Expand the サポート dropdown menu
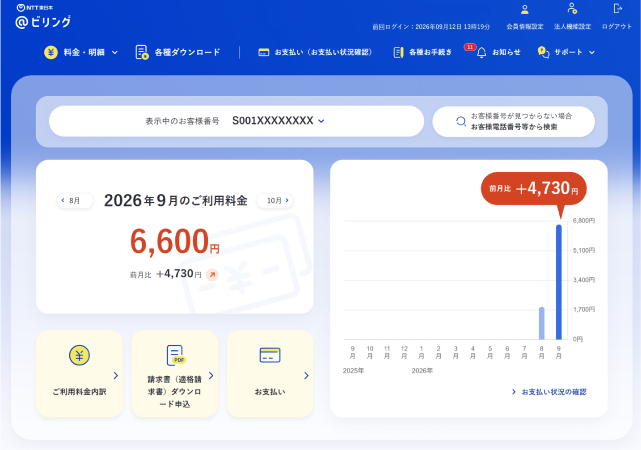Image resolution: width=641 pixels, height=450 pixels. 566,52
